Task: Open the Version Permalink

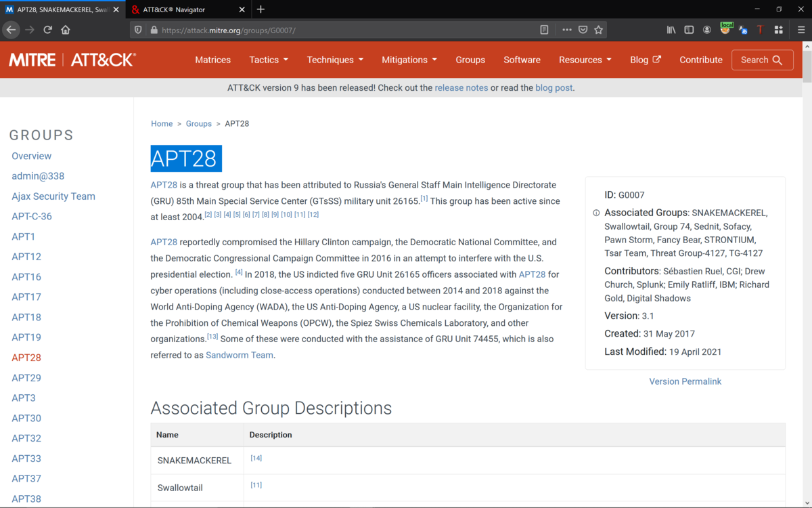Action: [x=685, y=381]
